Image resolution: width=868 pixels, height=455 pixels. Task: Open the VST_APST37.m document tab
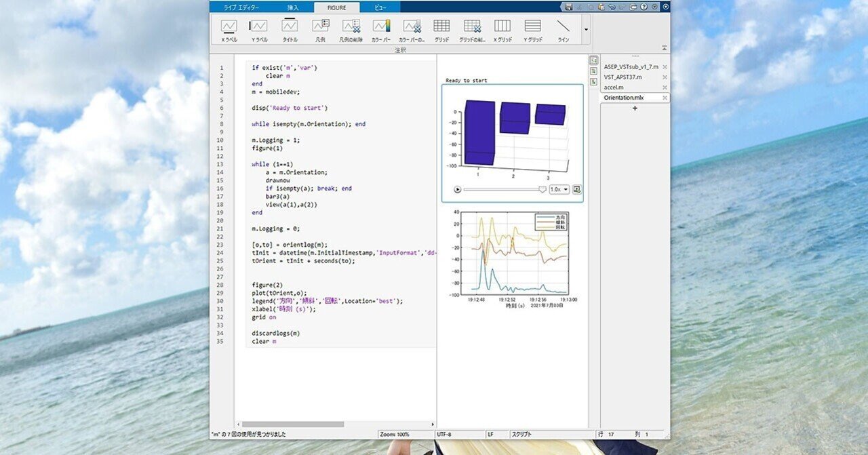(x=623, y=77)
